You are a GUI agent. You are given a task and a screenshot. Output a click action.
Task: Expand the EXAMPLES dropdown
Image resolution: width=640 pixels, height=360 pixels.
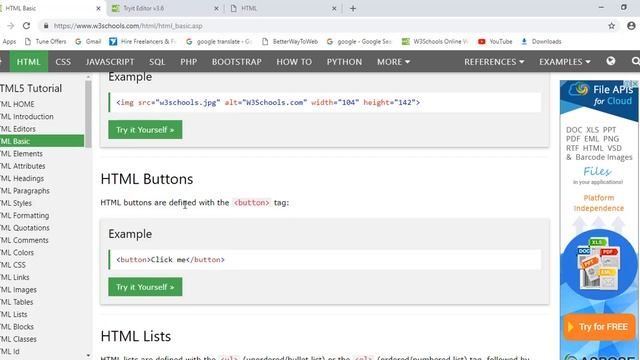564,62
